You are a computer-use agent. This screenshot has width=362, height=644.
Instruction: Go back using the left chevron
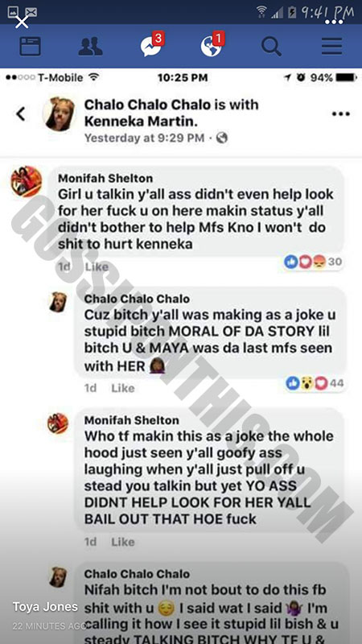(20, 114)
